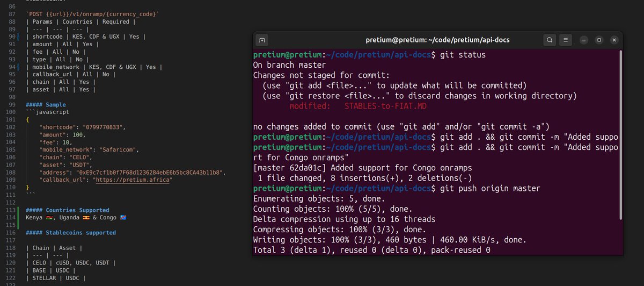Click 'rt for Congo onramps"' wrapped command line
Image resolution: width=644 pixels, height=286 pixels.
tap(302, 157)
